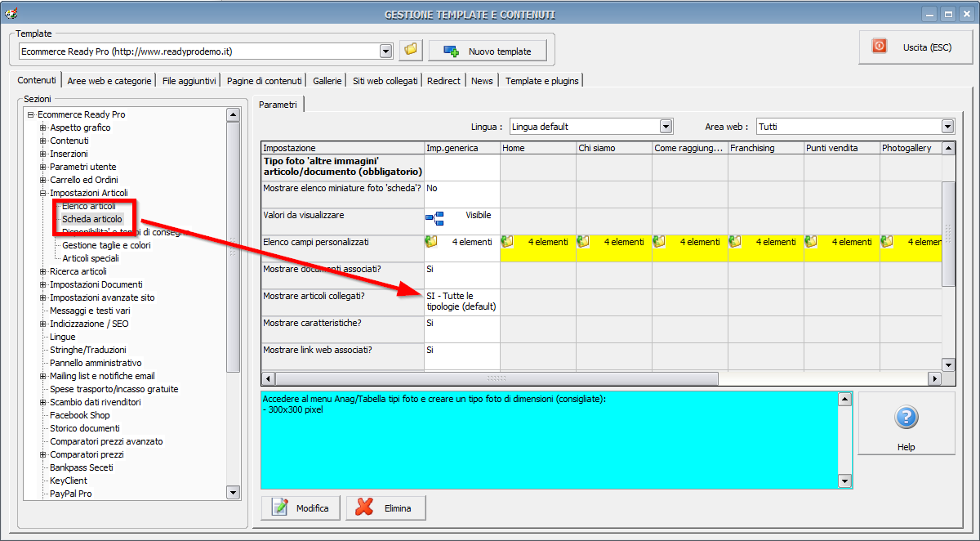Select the Parametri tab
The width and height of the screenshot is (980, 541).
pyautogui.click(x=278, y=105)
